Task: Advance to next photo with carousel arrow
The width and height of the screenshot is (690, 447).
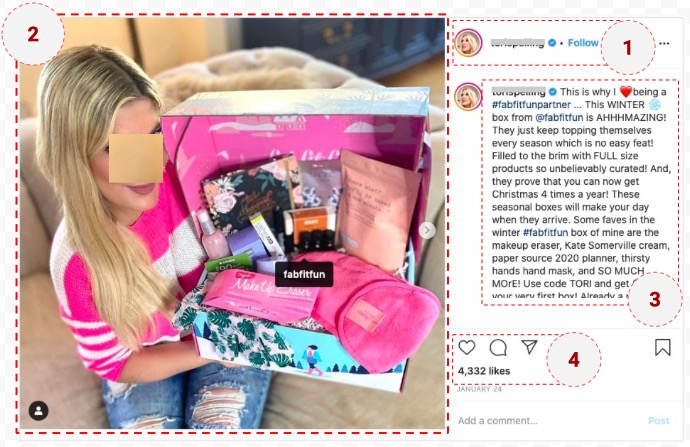Action: [x=426, y=230]
